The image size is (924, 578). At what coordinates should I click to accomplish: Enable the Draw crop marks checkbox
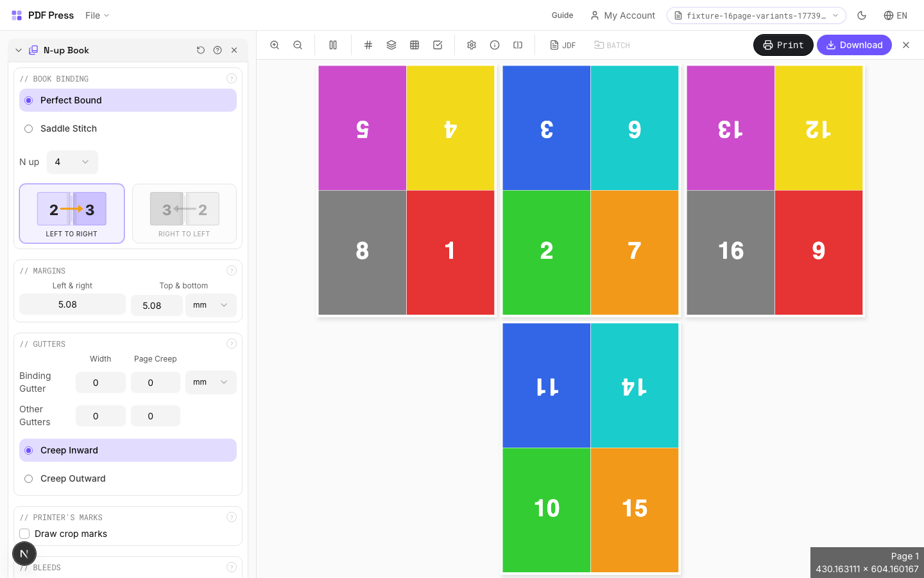tap(24, 534)
